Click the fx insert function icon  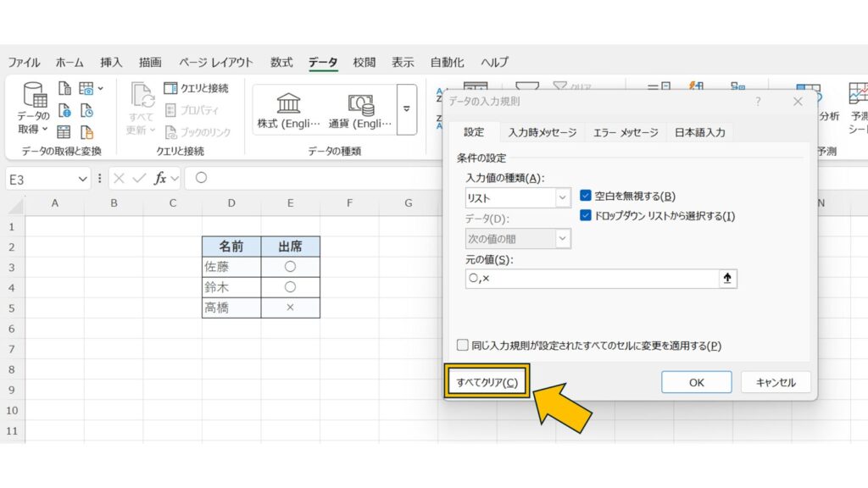(x=160, y=178)
